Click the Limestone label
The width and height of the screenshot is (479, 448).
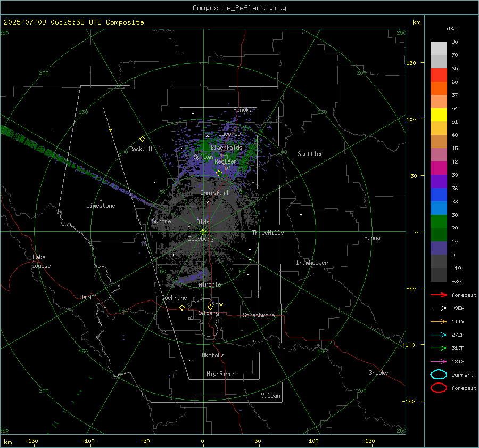click(x=101, y=206)
